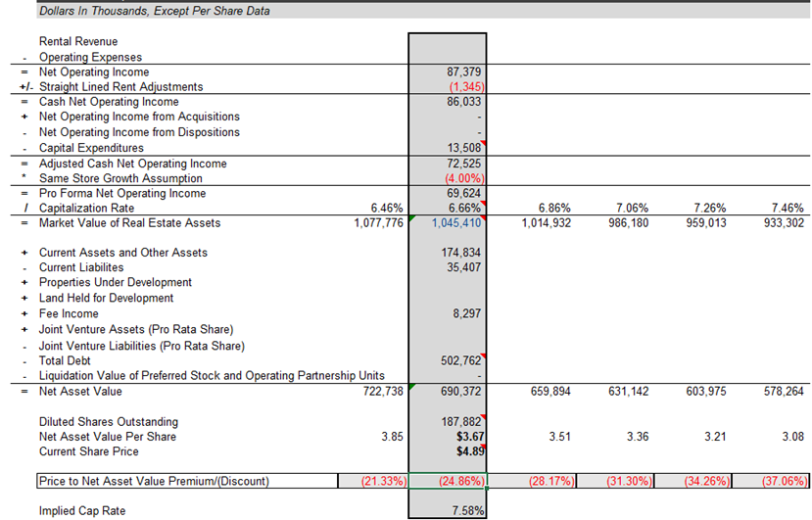Click the Fee Income value 8,297
Screen dimensions: 812x520
(466, 314)
